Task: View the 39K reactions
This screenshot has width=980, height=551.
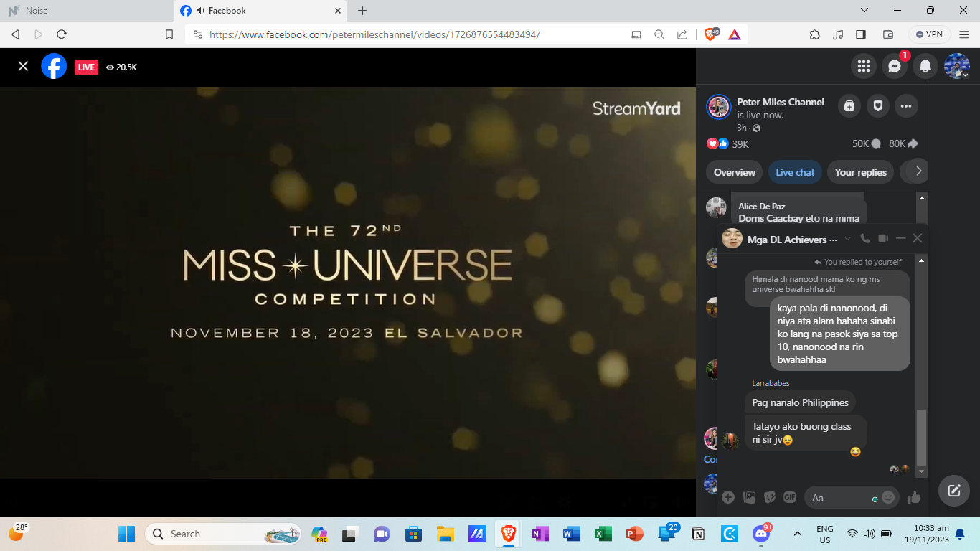Action: (x=728, y=143)
